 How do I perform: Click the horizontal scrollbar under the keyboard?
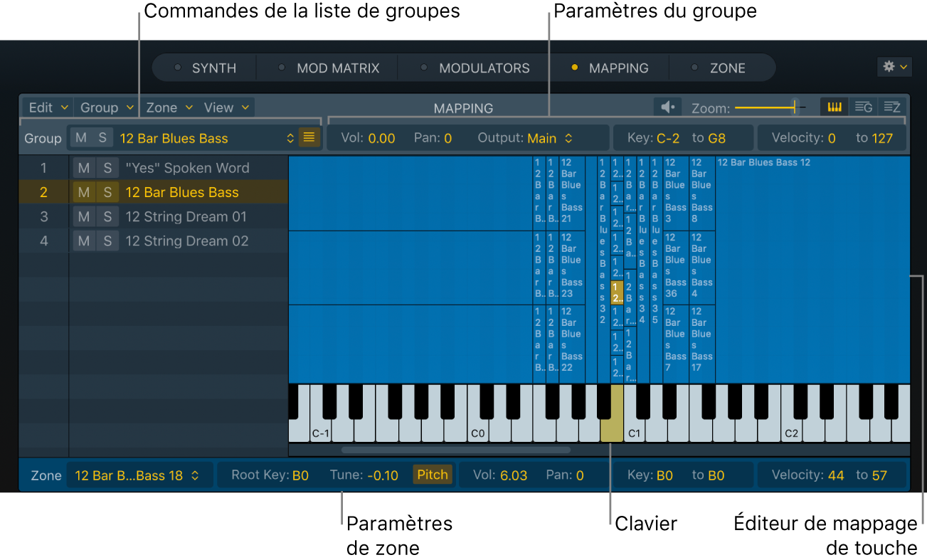[x=455, y=450]
